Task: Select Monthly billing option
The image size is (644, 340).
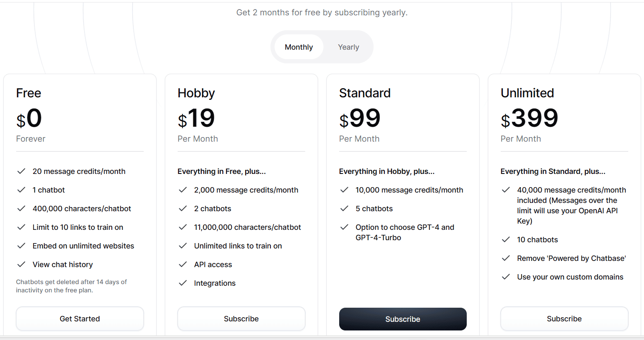Action: pyautogui.click(x=299, y=47)
